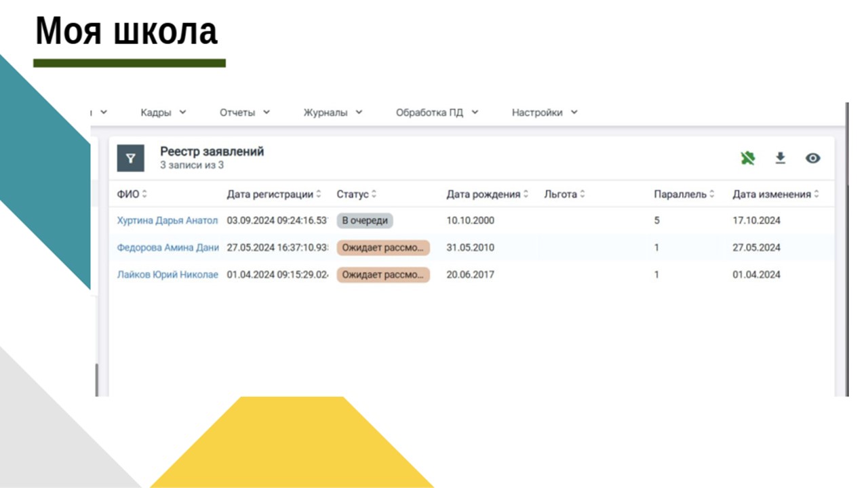Sort by Льгота column arrows
This screenshot has height=488, width=868.
pos(582,195)
